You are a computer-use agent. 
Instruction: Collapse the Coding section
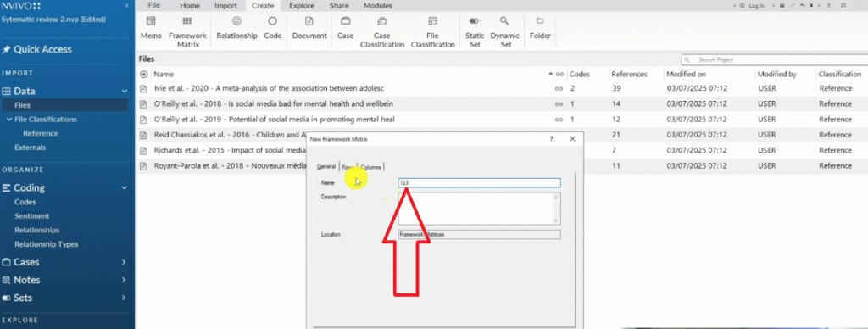point(124,188)
